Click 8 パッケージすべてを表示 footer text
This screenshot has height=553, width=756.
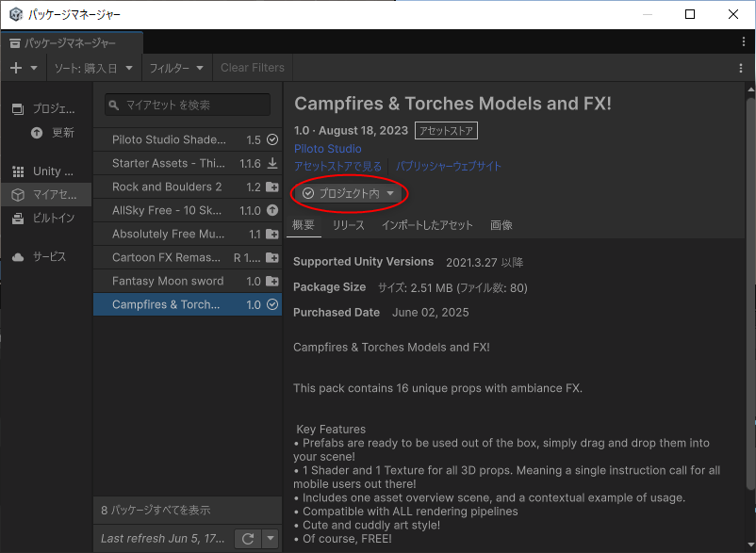[x=156, y=510]
